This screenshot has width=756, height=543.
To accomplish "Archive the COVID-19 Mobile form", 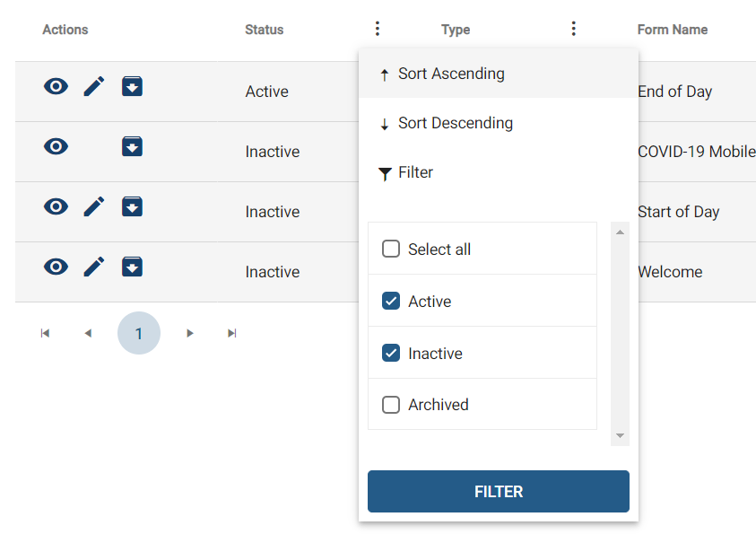I will pos(132,146).
